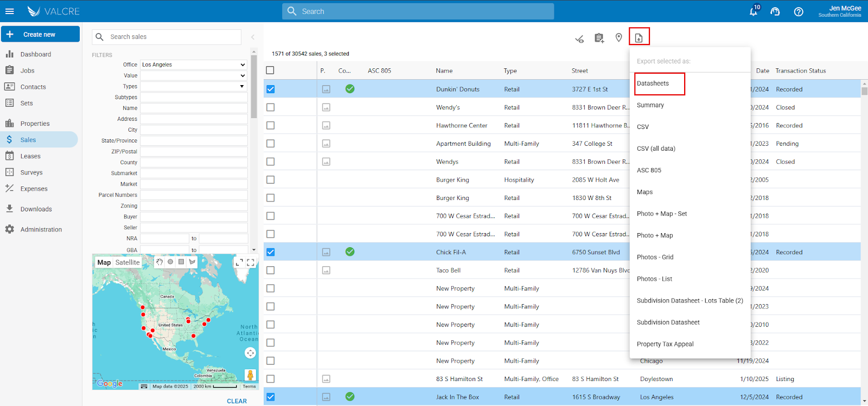
Task: Open Leases in sidebar
Action: click(30, 156)
